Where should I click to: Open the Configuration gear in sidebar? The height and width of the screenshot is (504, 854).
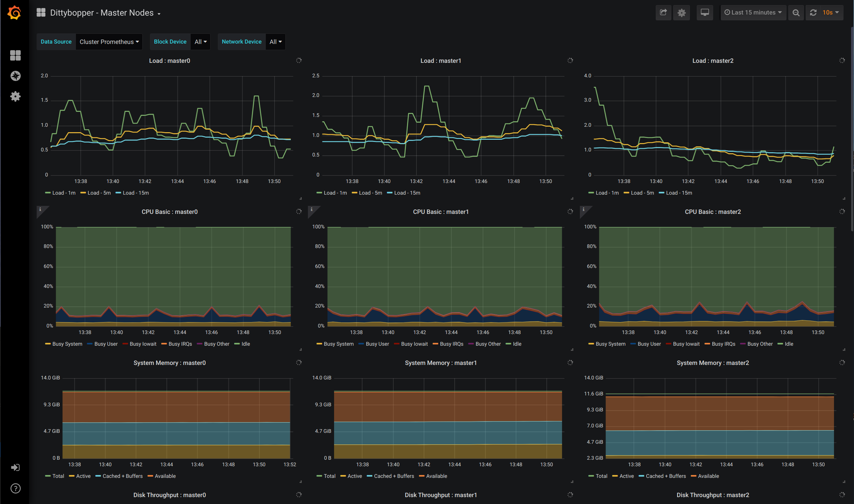[15, 96]
